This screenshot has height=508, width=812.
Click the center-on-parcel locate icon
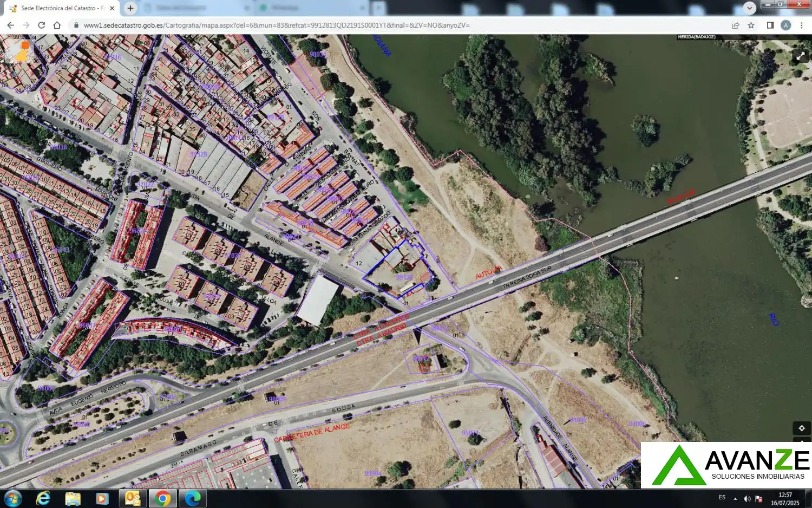(x=802, y=428)
